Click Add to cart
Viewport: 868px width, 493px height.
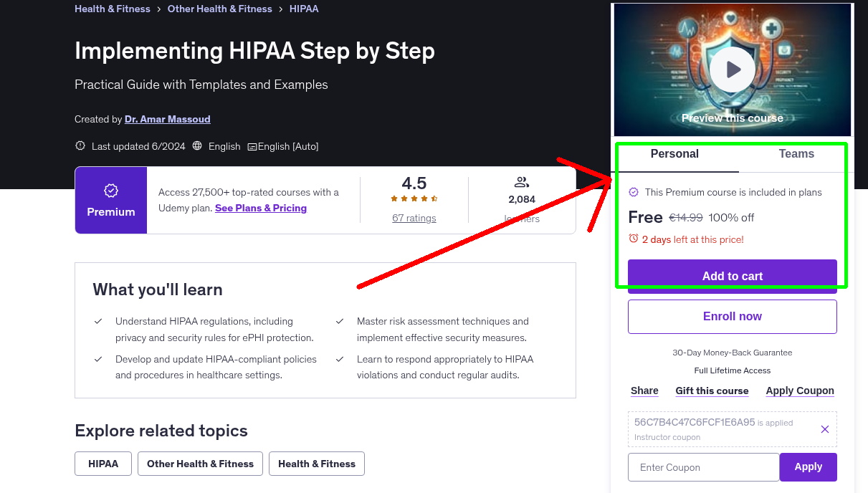732,275
